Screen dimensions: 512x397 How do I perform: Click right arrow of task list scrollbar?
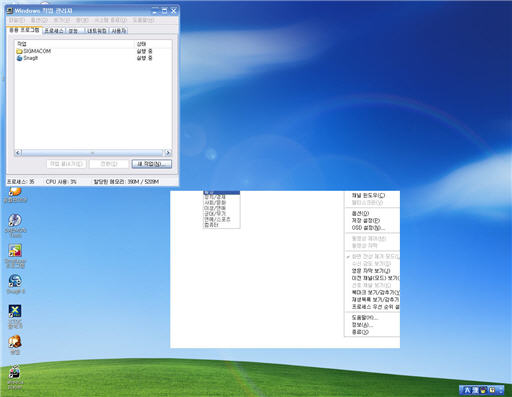[x=168, y=153]
